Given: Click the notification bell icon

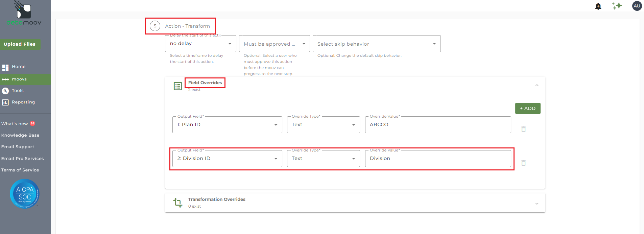Looking at the screenshot, I should point(598,6).
